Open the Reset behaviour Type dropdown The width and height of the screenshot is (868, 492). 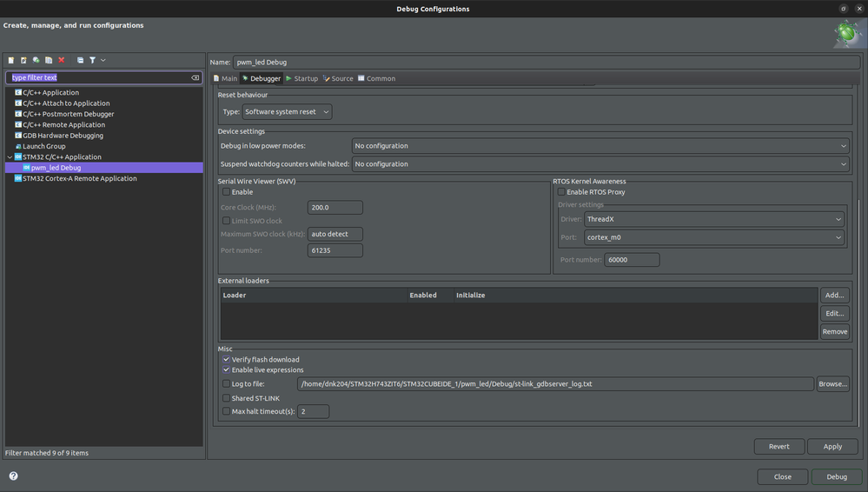[287, 112]
